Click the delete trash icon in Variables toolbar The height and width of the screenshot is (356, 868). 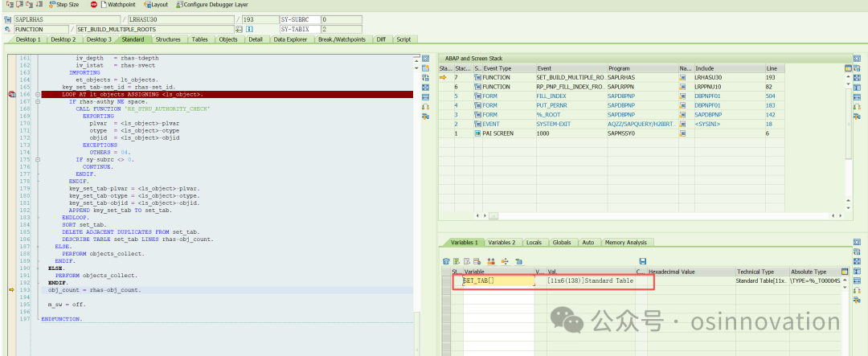tap(446, 260)
